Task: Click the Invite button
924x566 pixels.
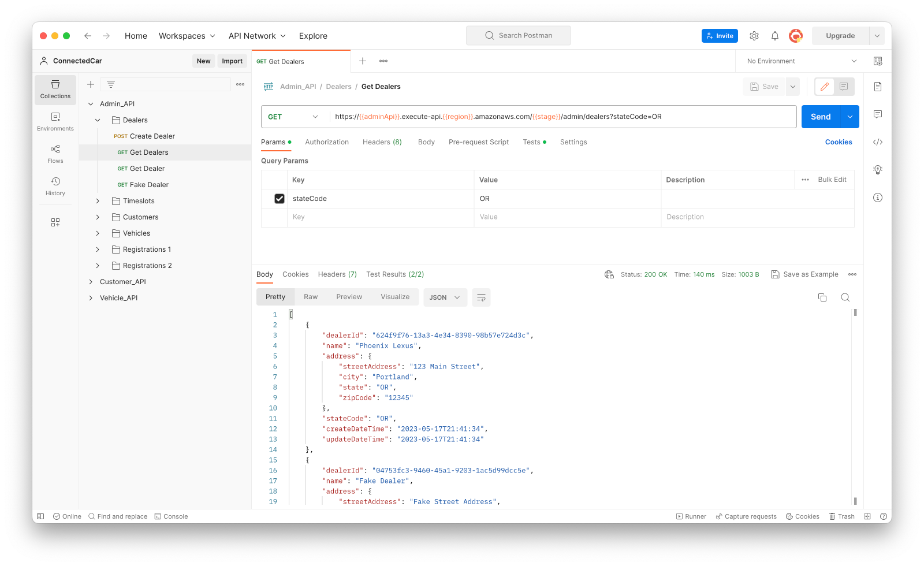Action: tap(720, 36)
